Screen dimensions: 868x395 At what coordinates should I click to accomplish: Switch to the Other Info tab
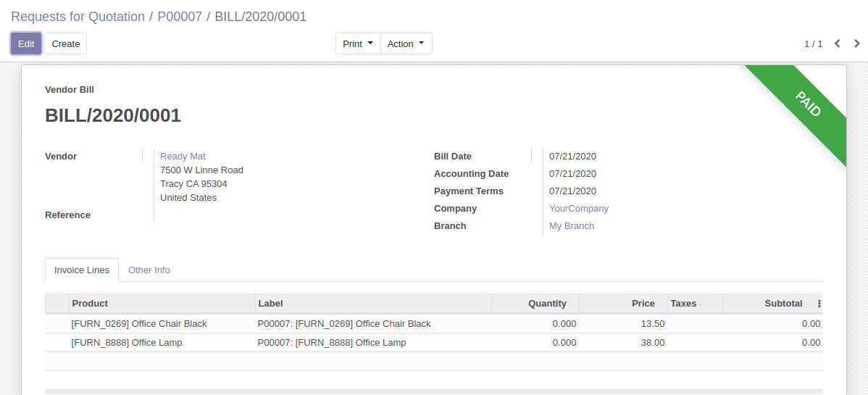[x=149, y=270]
